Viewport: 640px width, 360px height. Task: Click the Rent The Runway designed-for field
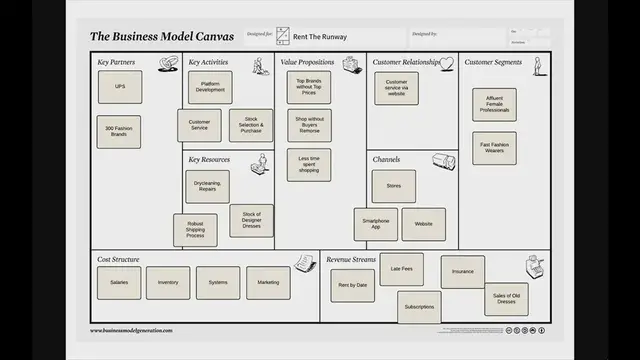[x=325, y=37]
